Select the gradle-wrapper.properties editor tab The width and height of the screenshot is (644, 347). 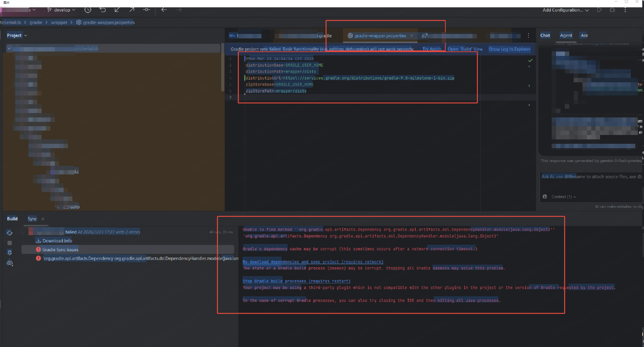[380, 36]
